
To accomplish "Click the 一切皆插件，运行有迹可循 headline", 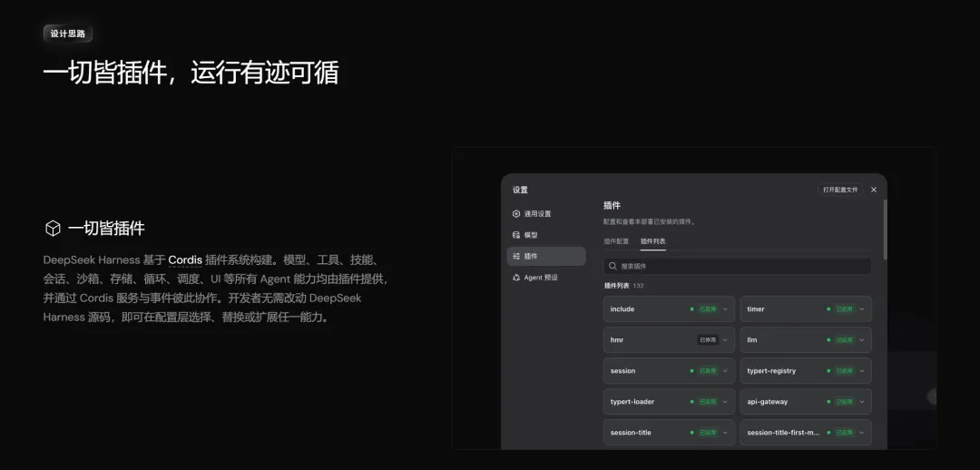I will point(191,73).
